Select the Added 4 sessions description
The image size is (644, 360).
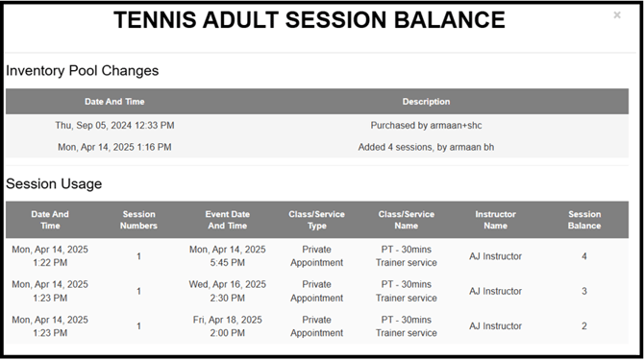click(x=426, y=147)
